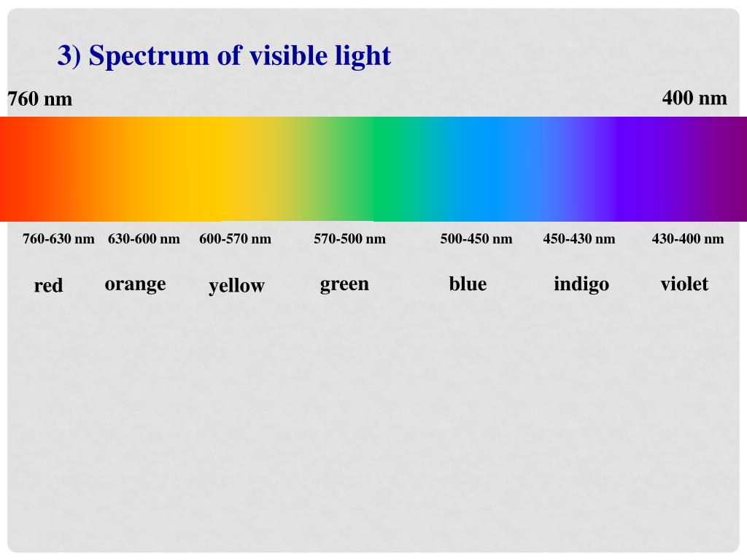Image resolution: width=747 pixels, height=560 pixels.
Task: Click the word 'red' label
Action: [49, 286]
